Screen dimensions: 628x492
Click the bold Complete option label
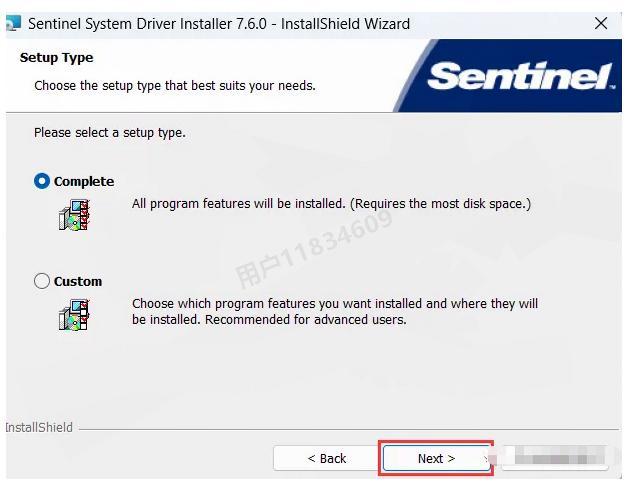[84, 181]
